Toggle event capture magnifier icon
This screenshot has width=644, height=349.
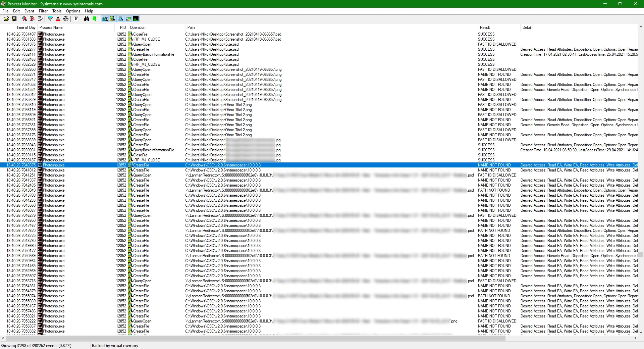[24, 19]
